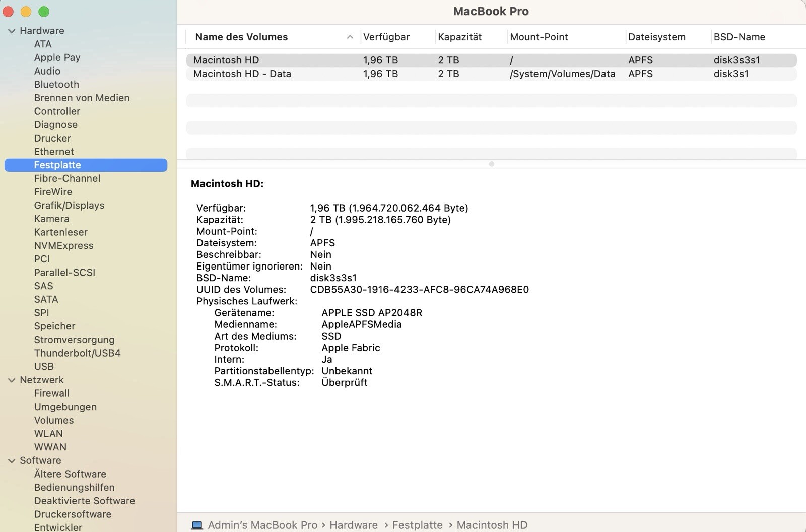The width and height of the screenshot is (806, 532).
Task: Open Umgebungen under Netzwerk
Action: [65, 407]
